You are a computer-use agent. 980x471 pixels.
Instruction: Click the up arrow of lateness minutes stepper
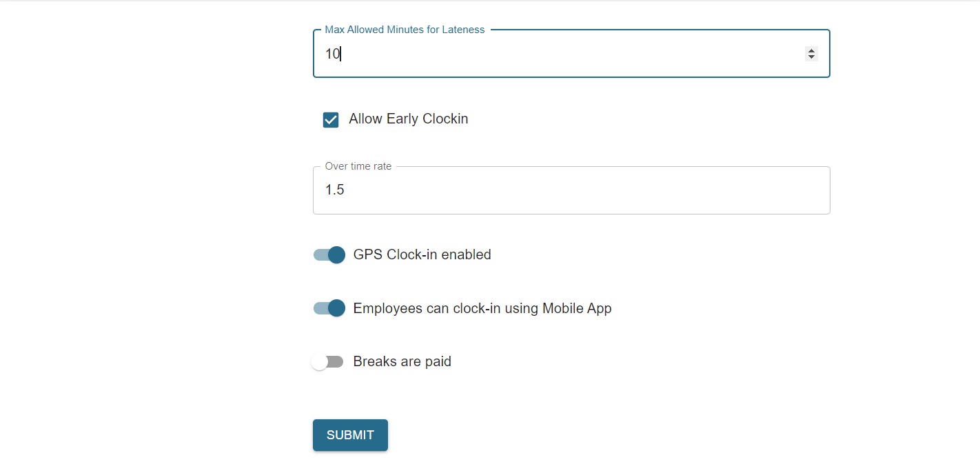click(x=811, y=50)
